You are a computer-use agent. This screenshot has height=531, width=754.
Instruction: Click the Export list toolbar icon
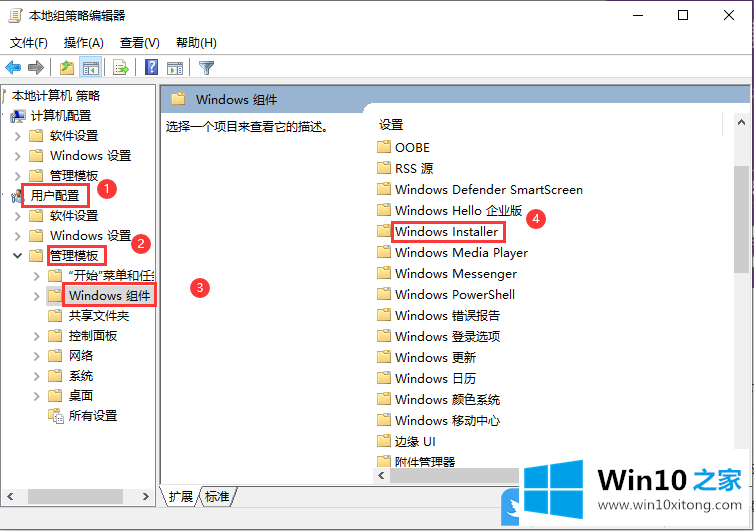pyautogui.click(x=121, y=68)
